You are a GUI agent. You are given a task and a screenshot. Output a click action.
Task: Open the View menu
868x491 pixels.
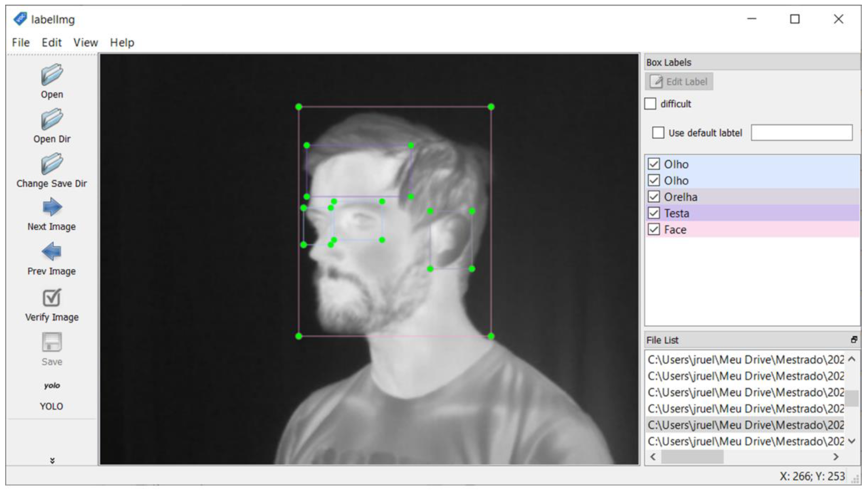(86, 43)
